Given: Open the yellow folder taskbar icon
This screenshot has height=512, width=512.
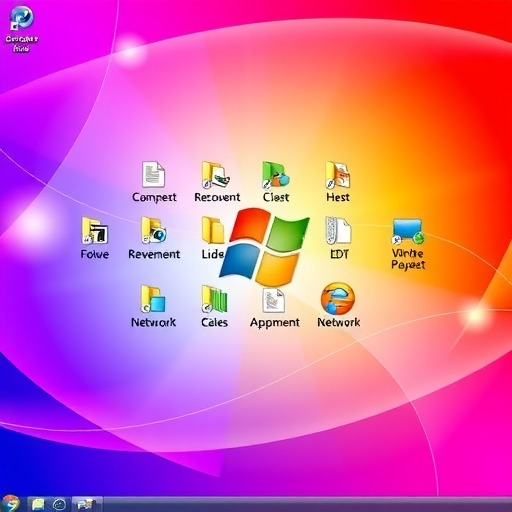Looking at the screenshot, I should [x=37, y=505].
